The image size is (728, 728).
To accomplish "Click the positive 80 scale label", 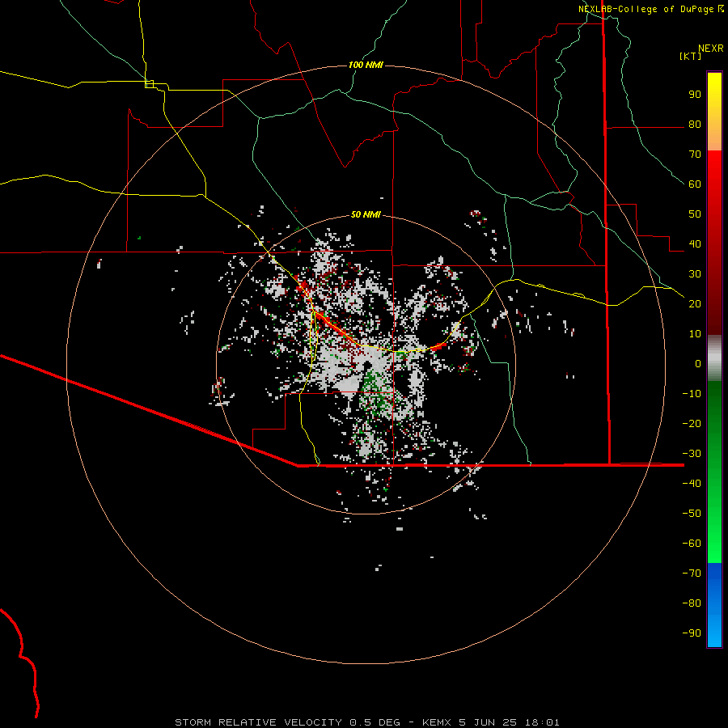I will (x=695, y=125).
